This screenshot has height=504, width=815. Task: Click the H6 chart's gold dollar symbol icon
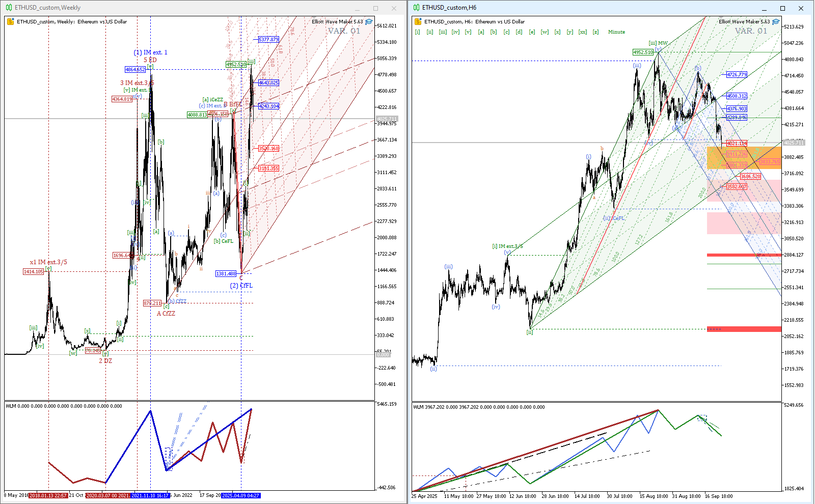(418, 21)
